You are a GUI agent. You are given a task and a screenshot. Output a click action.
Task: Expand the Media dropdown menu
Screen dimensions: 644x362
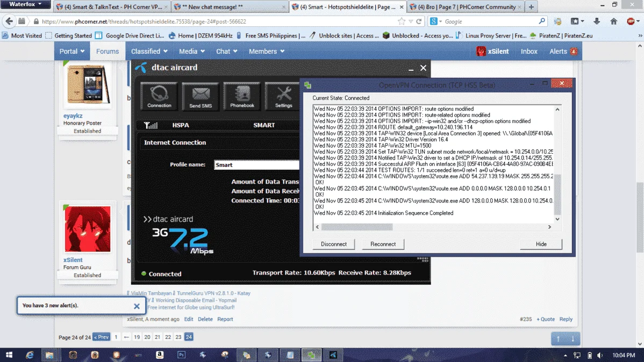point(192,52)
